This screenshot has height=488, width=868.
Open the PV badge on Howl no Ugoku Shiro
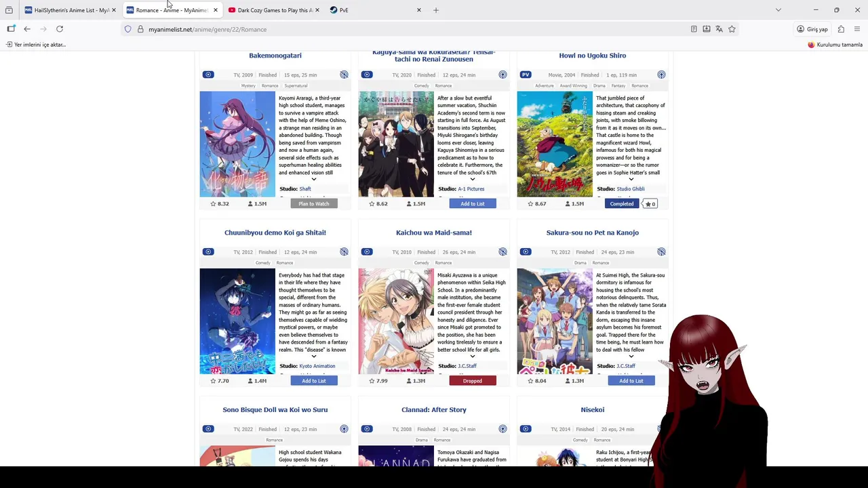[526, 75]
